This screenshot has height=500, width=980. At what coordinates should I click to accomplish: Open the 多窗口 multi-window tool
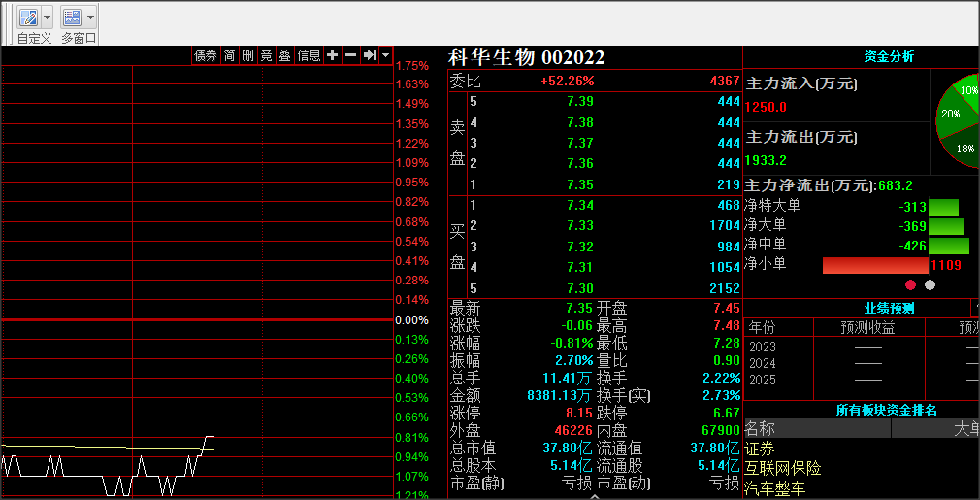coord(73,17)
